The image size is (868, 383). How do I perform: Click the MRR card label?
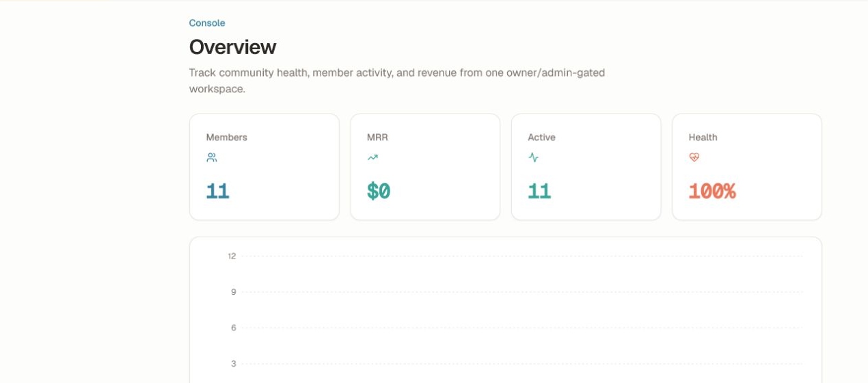(x=377, y=137)
